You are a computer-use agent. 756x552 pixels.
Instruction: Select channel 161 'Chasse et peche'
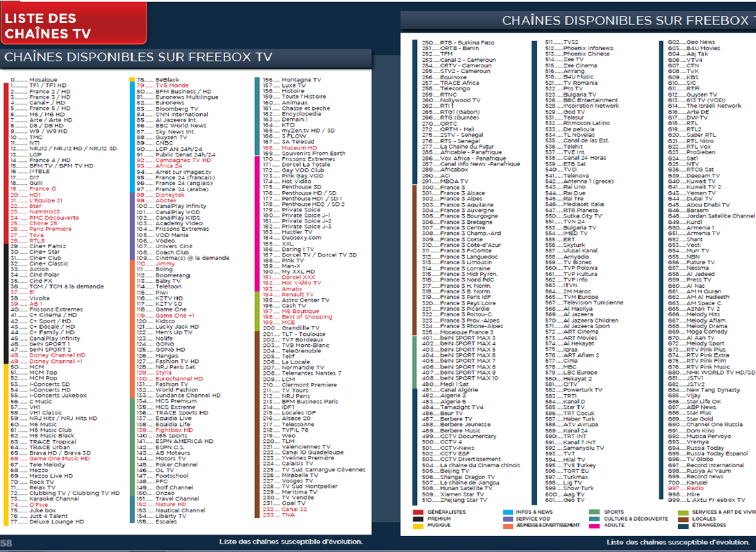coord(297,108)
